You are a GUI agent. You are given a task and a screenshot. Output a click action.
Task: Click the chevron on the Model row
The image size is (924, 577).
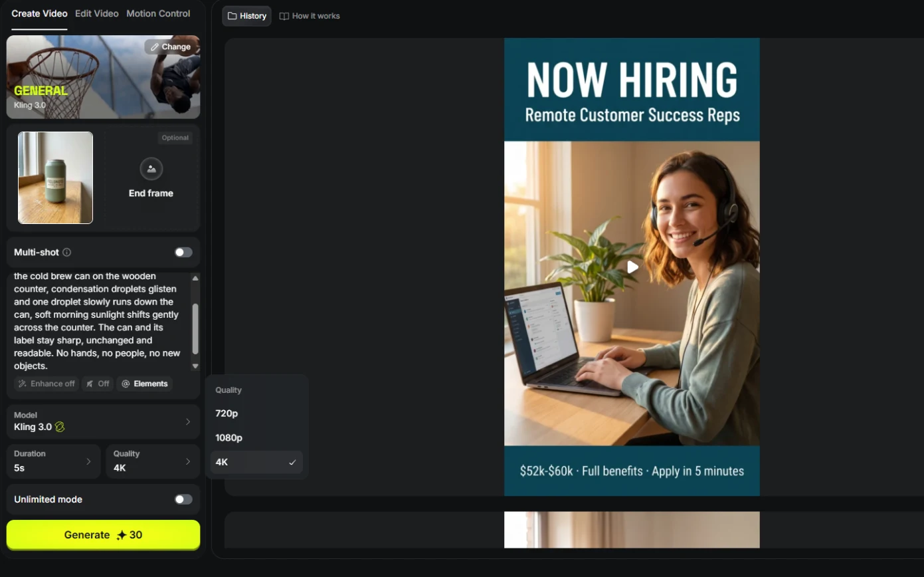coord(188,421)
